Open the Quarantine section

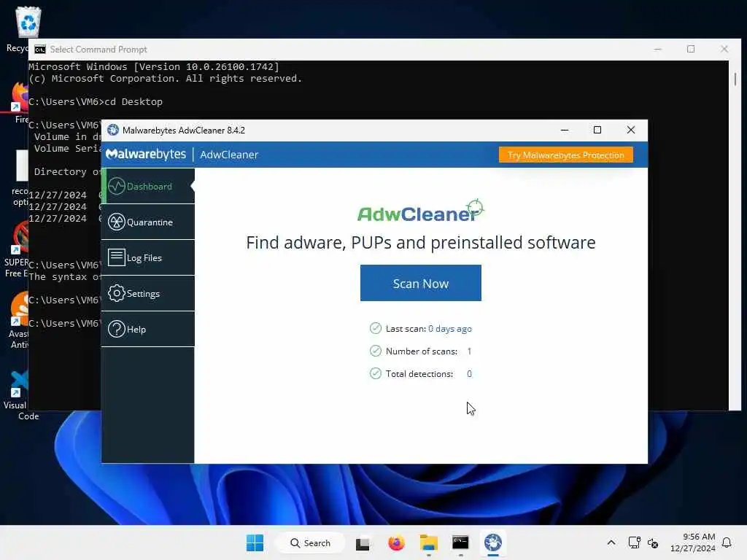(x=148, y=222)
